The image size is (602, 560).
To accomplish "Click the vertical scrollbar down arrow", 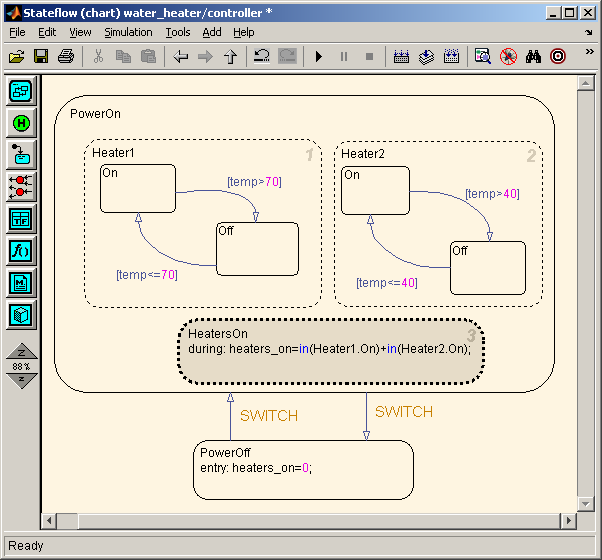I will [x=586, y=504].
